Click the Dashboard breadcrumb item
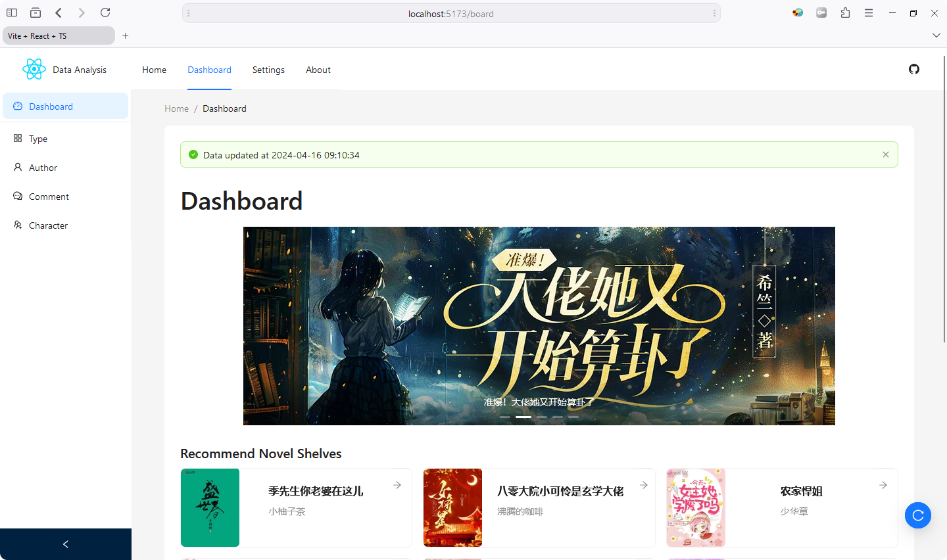Viewport: 947px width, 560px height. 224,108
